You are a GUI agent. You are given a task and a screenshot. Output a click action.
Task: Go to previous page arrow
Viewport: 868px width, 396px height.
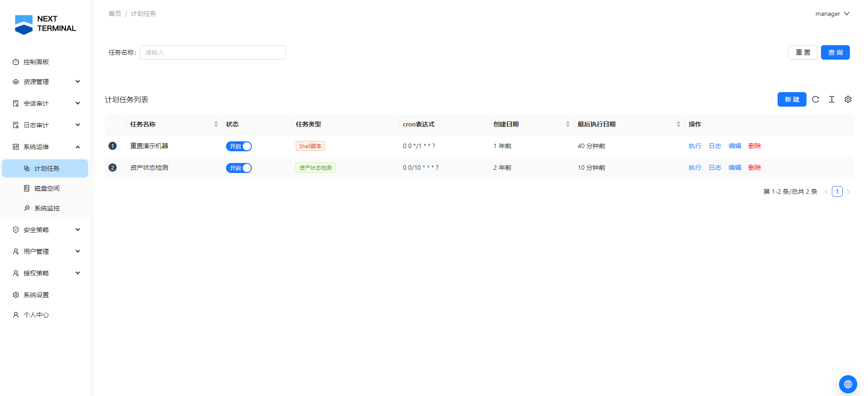826,191
